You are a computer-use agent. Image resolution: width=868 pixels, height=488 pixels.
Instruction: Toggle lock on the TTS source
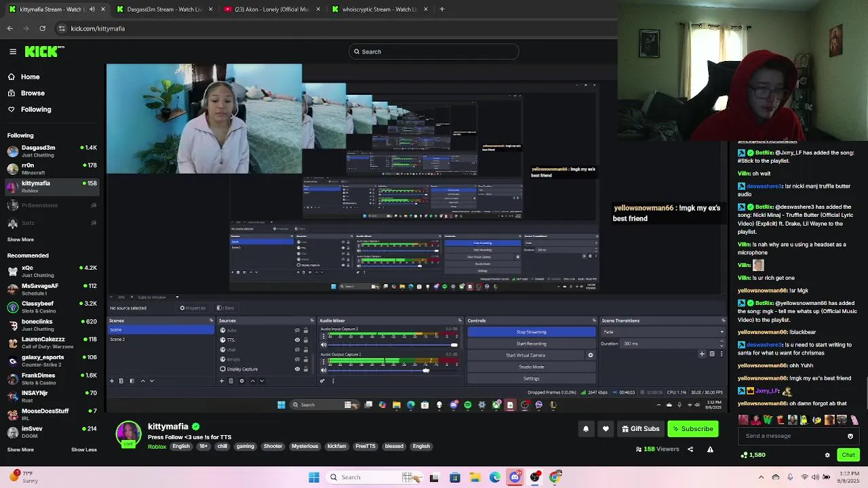pos(306,340)
